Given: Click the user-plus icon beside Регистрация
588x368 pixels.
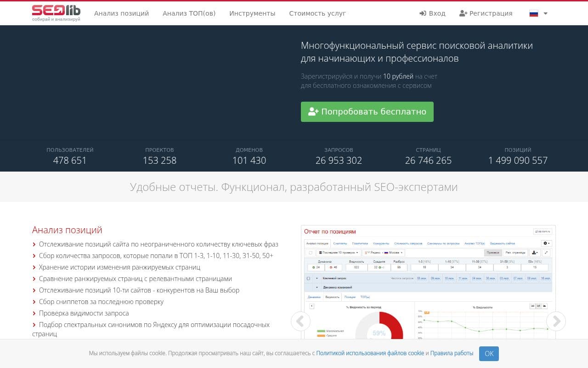Looking at the screenshot, I should pyautogui.click(x=463, y=13).
